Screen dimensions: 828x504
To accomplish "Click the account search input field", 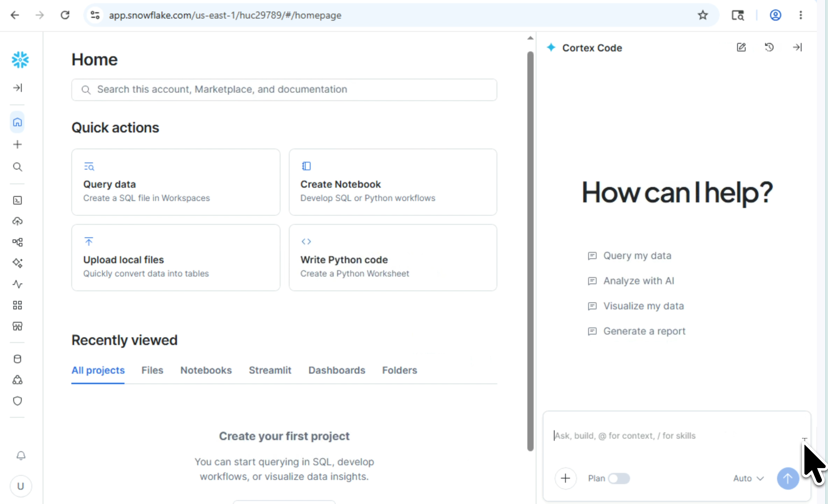I will tap(284, 90).
